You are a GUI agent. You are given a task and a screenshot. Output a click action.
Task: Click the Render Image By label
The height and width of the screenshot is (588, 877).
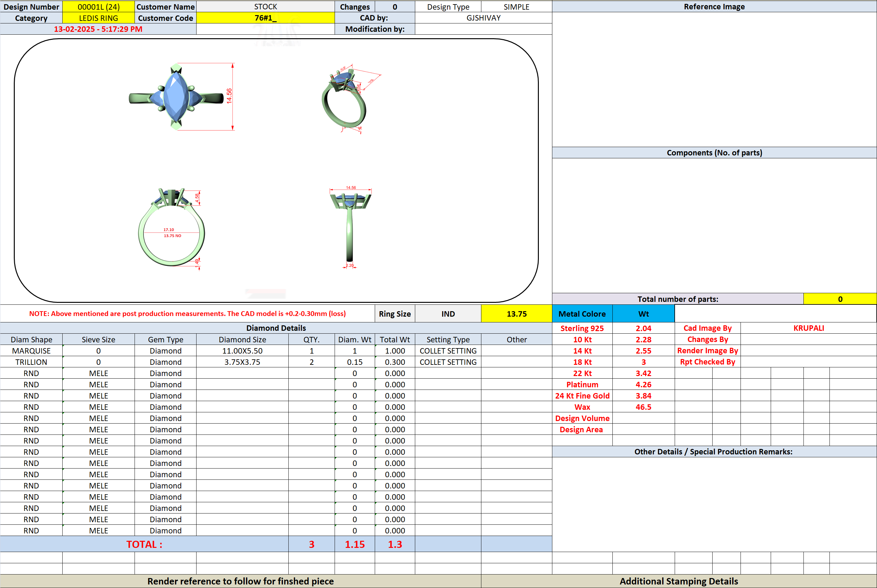tap(707, 351)
